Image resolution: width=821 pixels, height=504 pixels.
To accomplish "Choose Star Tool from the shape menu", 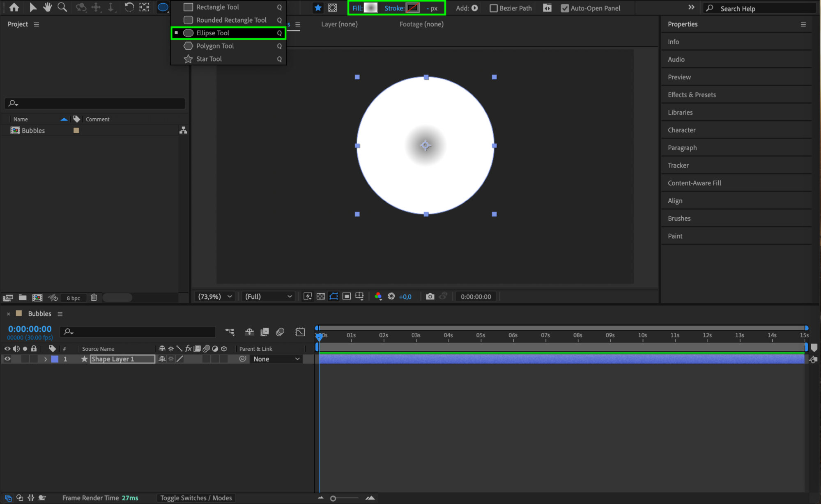I will click(209, 59).
